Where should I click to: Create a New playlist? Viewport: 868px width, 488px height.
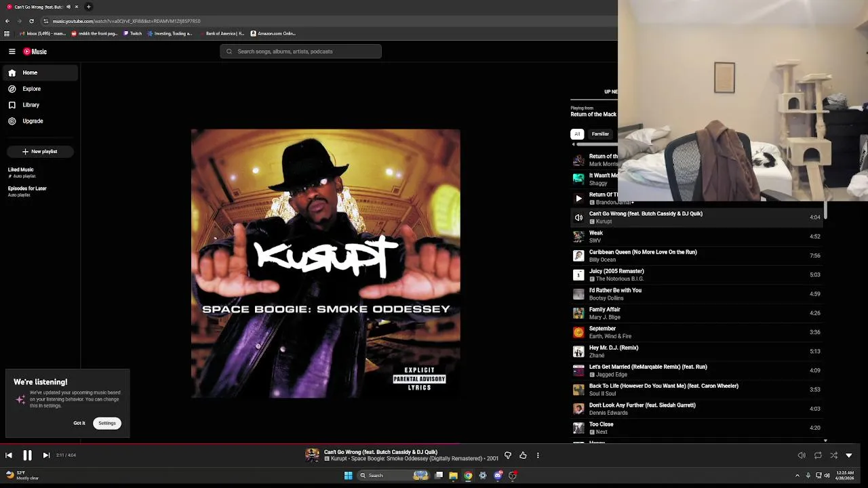click(40, 151)
